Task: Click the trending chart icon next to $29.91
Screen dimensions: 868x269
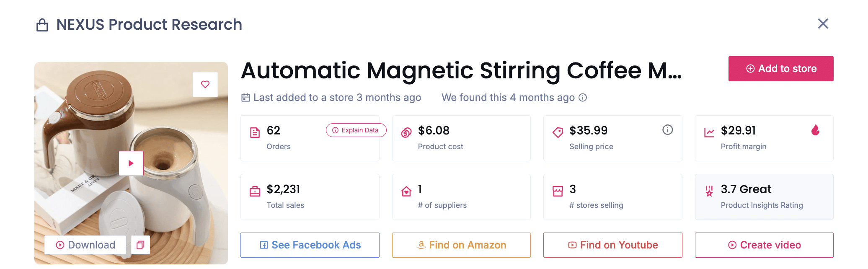Action: (709, 132)
